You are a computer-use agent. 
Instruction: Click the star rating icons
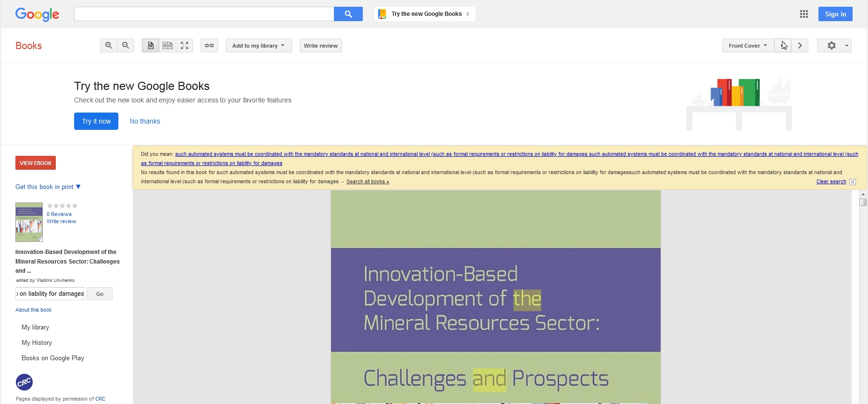pos(62,206)
